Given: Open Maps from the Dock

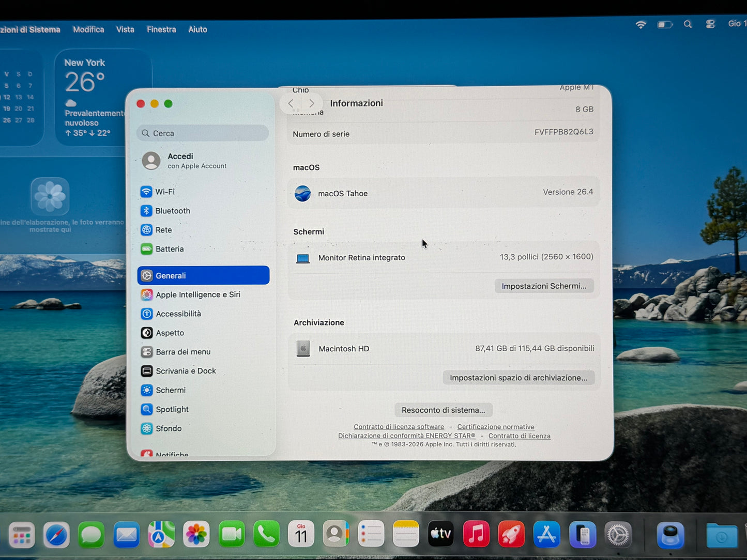Looking at the screenshot, I should (x=161, y=535).
